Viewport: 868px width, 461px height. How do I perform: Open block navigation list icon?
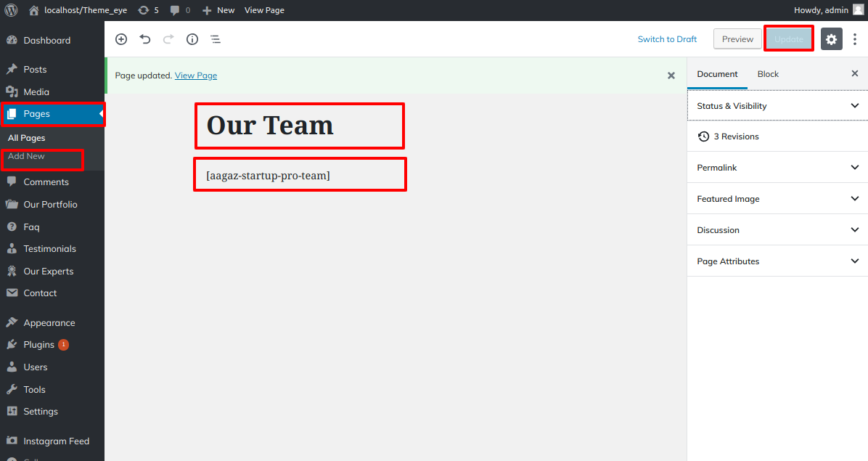pos(216,39)
